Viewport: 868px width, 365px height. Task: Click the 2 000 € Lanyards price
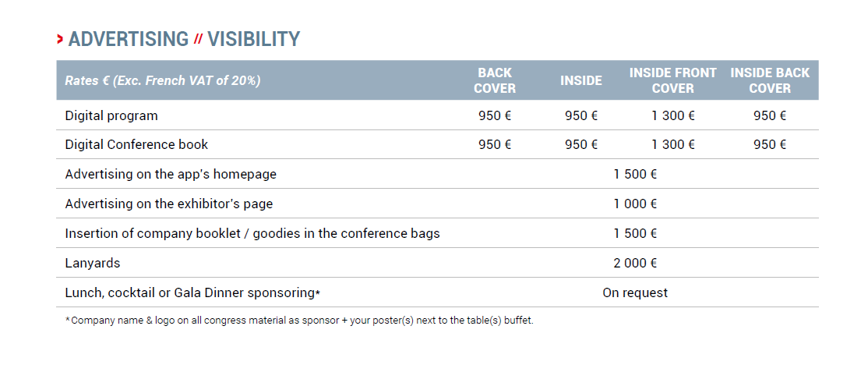(635, 263)
